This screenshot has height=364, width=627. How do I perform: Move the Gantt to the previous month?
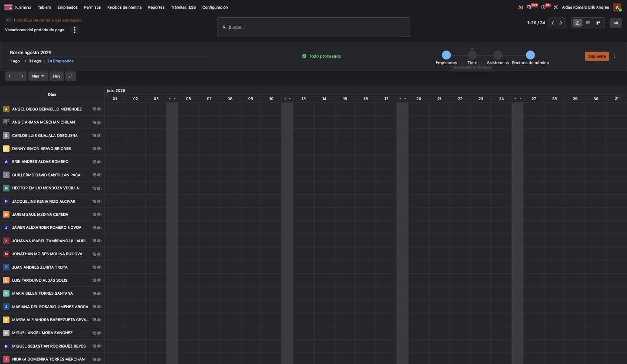coord(10,76)
